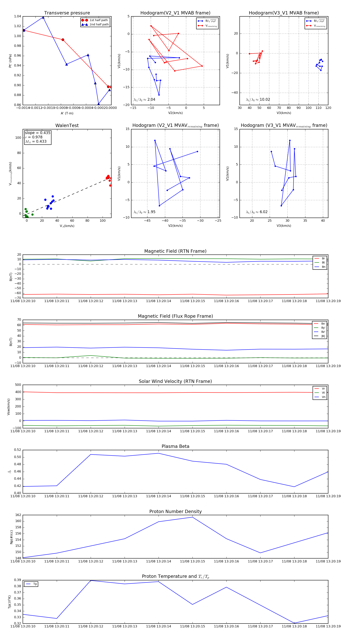
Task: Click the A' (T·m) x-axis label
Action: [x=67, y=113]
